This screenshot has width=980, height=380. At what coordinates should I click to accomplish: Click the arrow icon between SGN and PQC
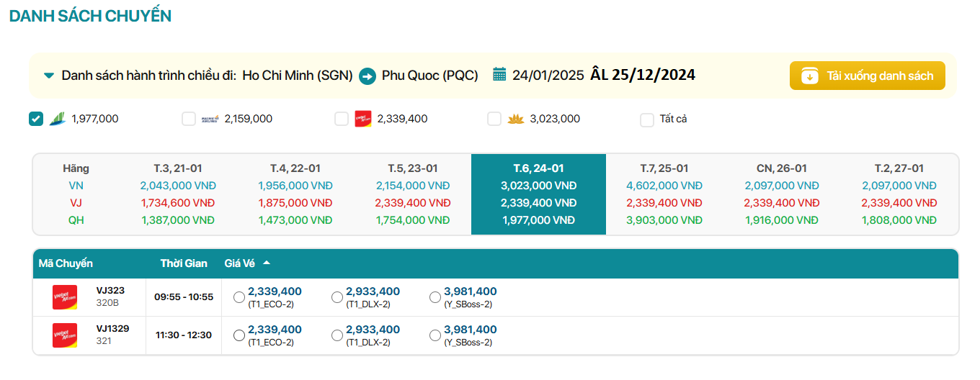(x=367, y=76)
